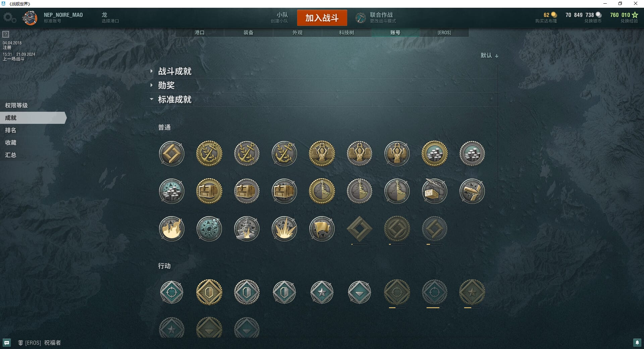Click the player avatar icon

pos(30,18)
